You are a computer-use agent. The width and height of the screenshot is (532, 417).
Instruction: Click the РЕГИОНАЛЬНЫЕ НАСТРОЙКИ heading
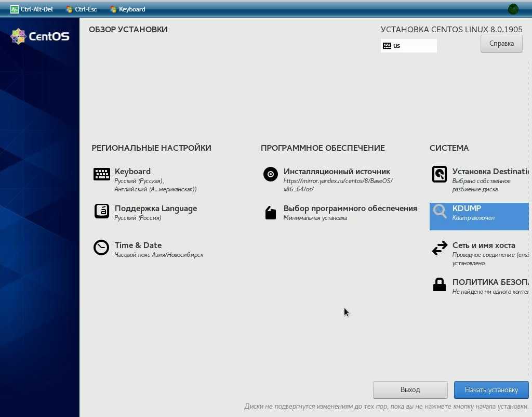(x=151, y=148)
